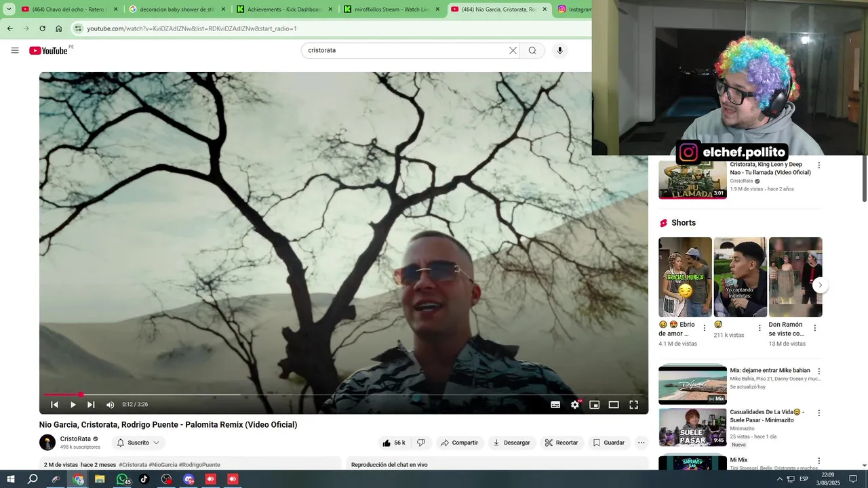Open options for Mix: dejame entrar
The image size is (868, 488).
pyautogui.click(x=818, y=371)
